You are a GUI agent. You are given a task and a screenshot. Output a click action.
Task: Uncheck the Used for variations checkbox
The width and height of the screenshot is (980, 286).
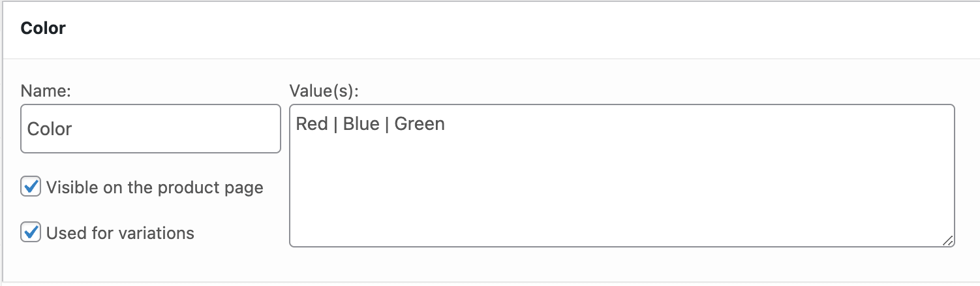[x=31, y=232]
